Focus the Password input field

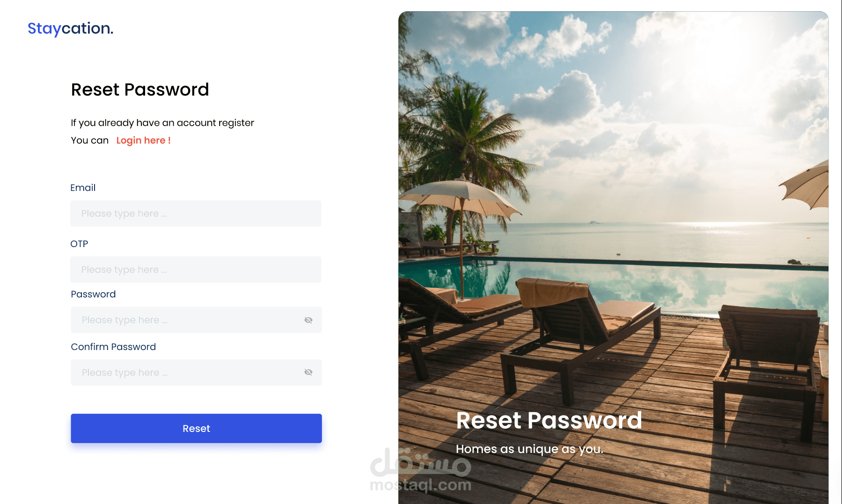tap(196, 320)
